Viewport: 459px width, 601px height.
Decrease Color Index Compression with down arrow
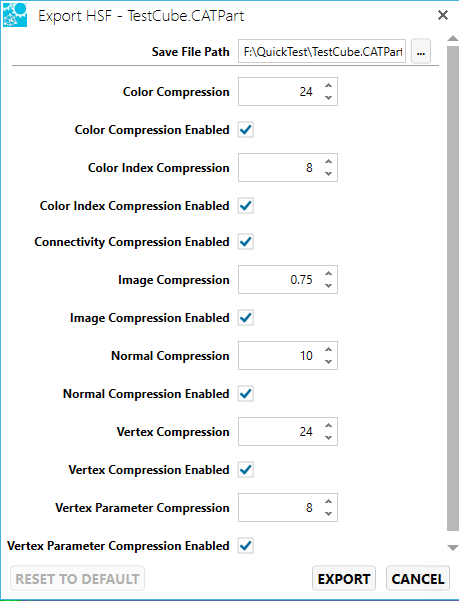[328, 174]
